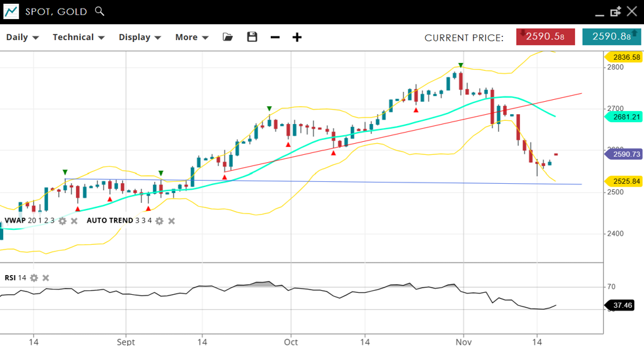Pop out the chart window icon
The image size is (644, 346).
pos(615,11)
